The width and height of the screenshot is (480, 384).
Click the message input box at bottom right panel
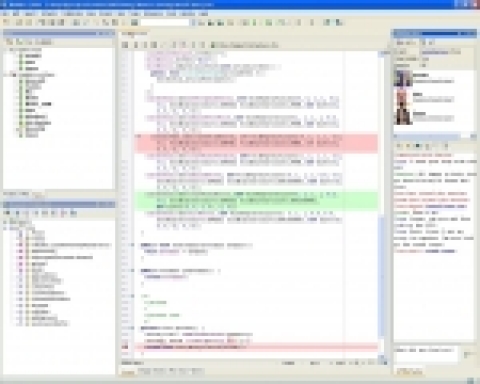[x=426, y=355]
